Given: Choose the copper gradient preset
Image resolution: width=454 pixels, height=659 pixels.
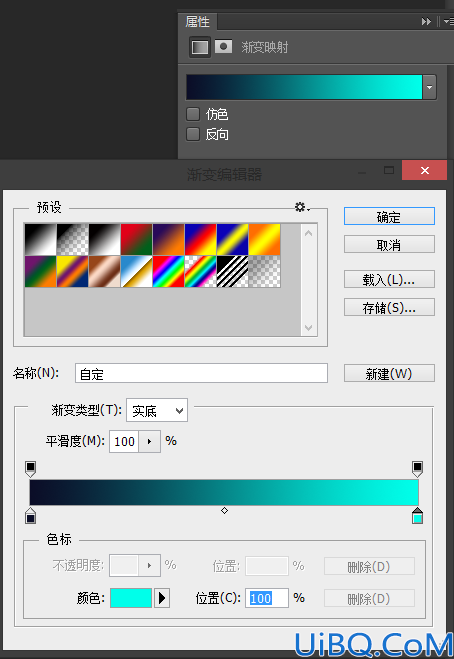Looking at the screenshot, I should pyautogui.click(x=104, y=272).
